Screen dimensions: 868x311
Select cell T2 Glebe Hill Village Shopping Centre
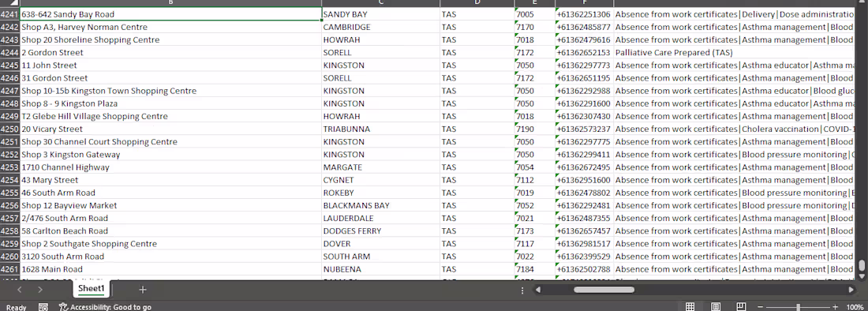(170, 116)
